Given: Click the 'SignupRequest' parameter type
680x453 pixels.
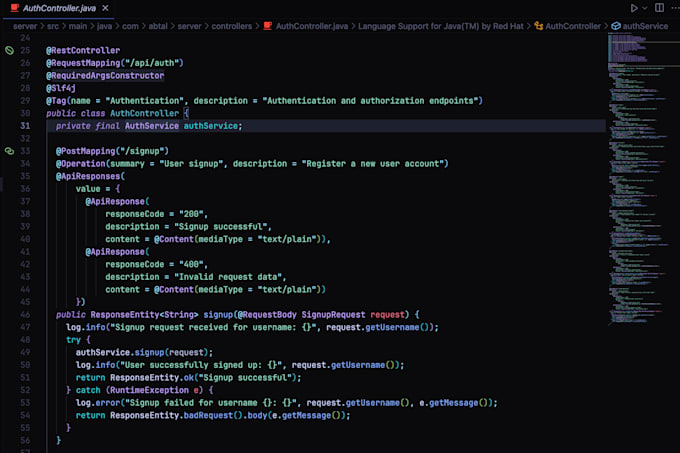Looking at the screenshot, I should pos(333,315).
